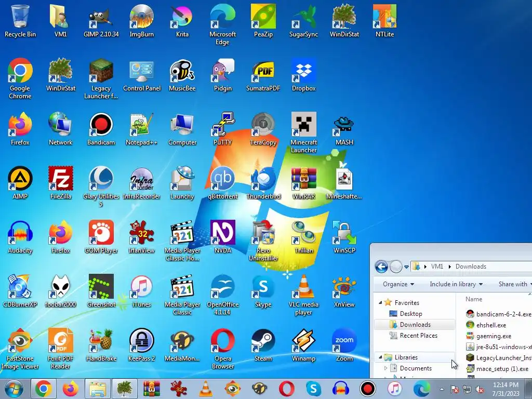The image size is (532, 399).
Task: Select the PuTTY desktop icon
Action: click(x=223, y=129)
